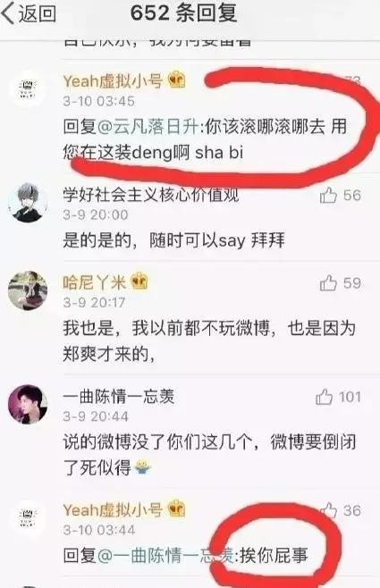Viewport: 380px width, 588px height.
Task: Tap crown badge beside 哈尼丫米
Action: (139, 281)
